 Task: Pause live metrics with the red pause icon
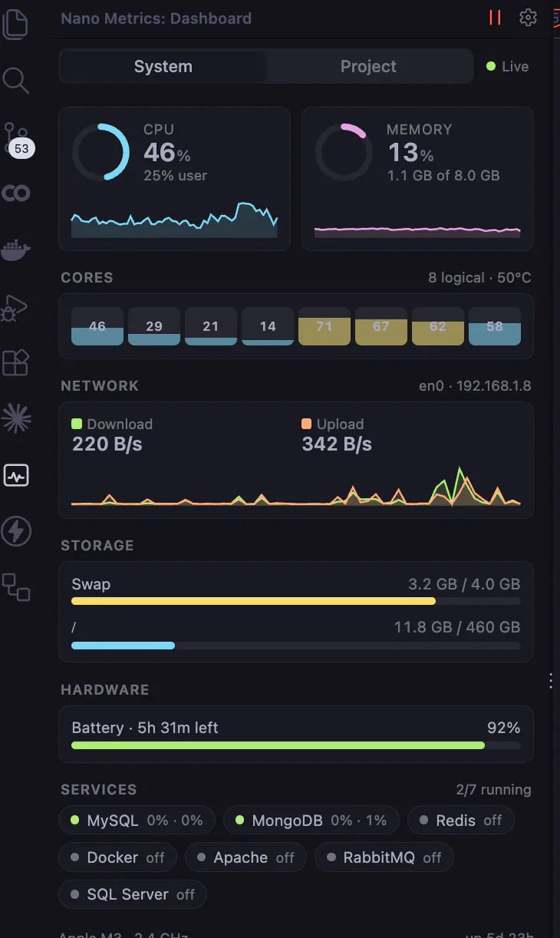click(x=495, y=18)
